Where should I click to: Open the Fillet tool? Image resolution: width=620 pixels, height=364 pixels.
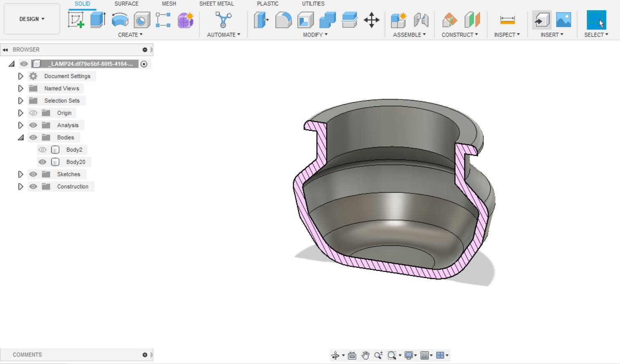coord(283,19)
